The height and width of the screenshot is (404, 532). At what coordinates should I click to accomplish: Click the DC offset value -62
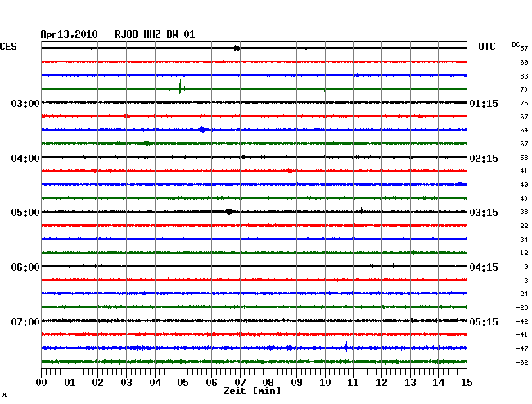[x=522, y=362]
